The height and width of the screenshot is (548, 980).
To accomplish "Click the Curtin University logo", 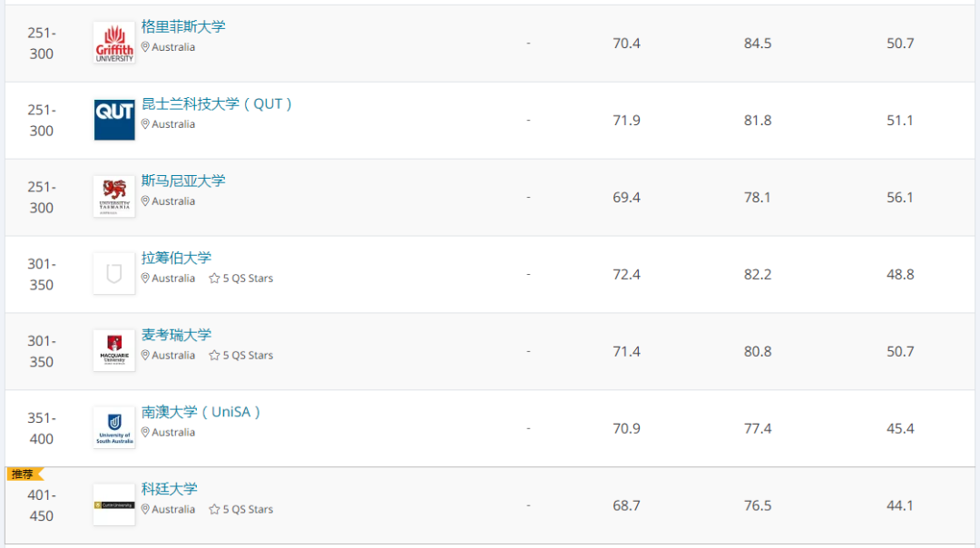I will click(x=114, y=504).
